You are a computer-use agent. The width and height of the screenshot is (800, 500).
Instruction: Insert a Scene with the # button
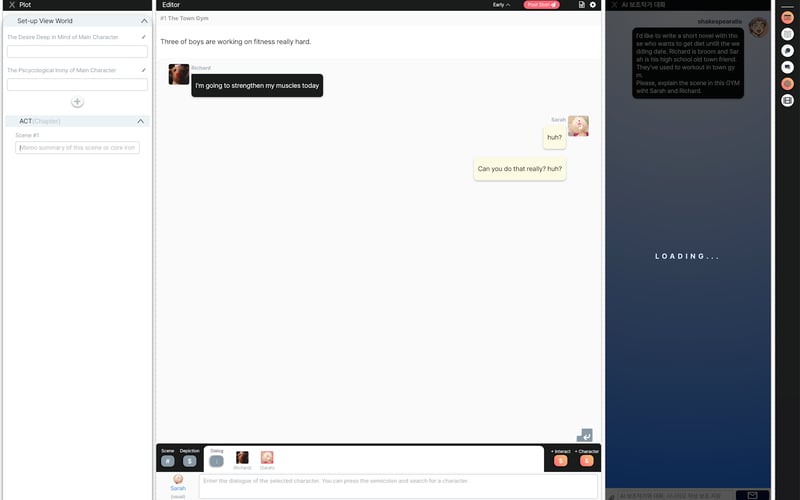(x=167, y=461)
